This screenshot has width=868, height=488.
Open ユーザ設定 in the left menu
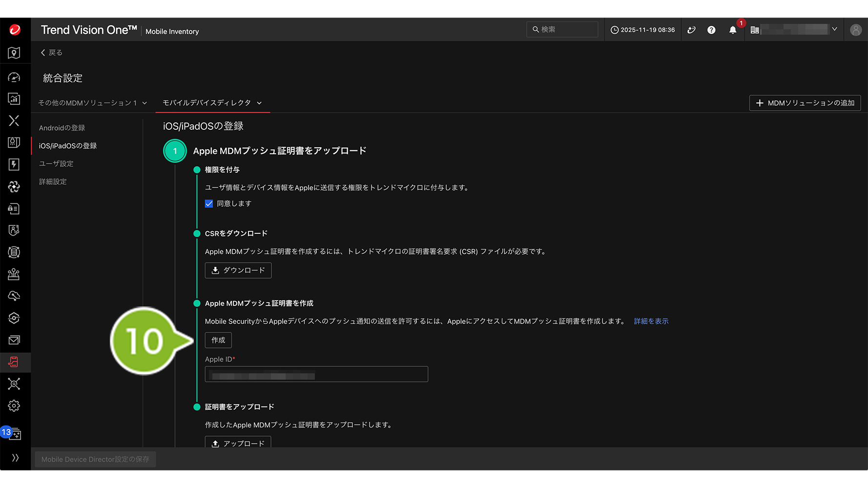56,163
